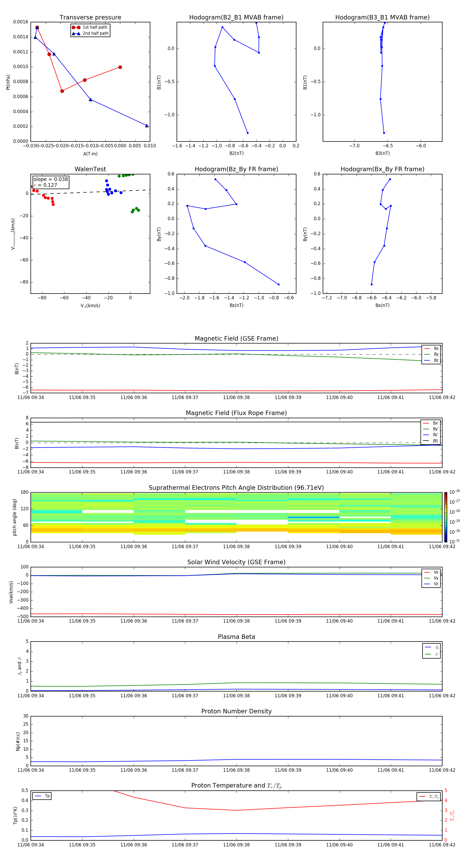
Task: Click the "Solar Wind Velocity (GSE Frame)" title
Action: [236, 562]
